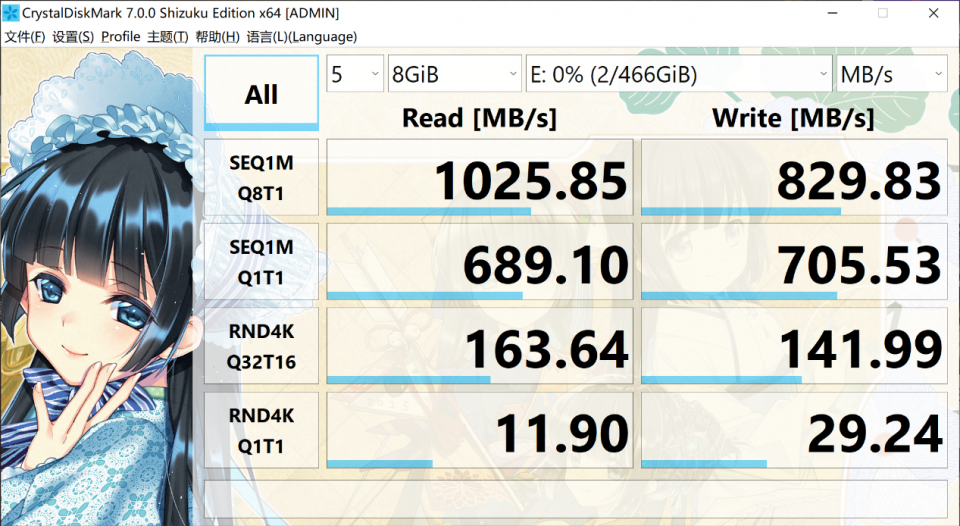Open the Profile menu
The width and height of the screenshot is (960, 526).
121,37
